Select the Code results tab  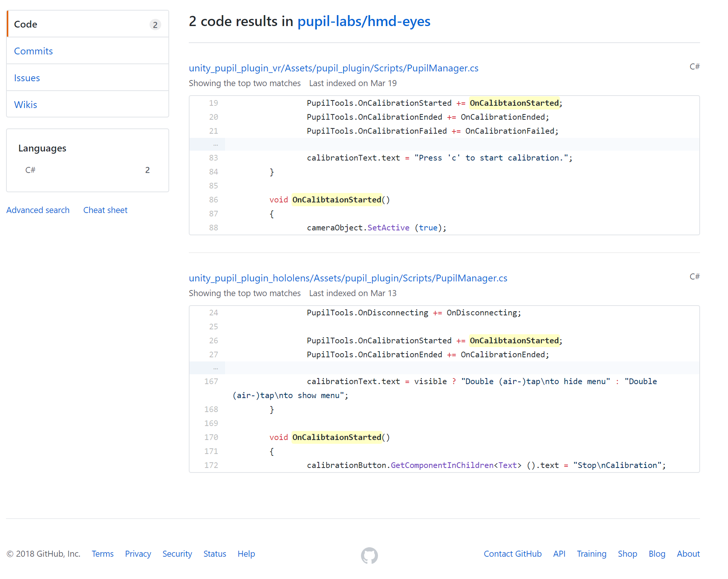pos(88,24)
